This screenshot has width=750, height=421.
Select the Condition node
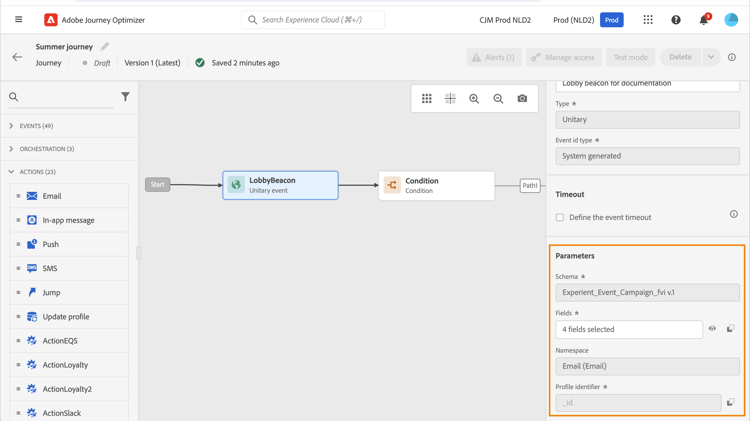(436, 185)
